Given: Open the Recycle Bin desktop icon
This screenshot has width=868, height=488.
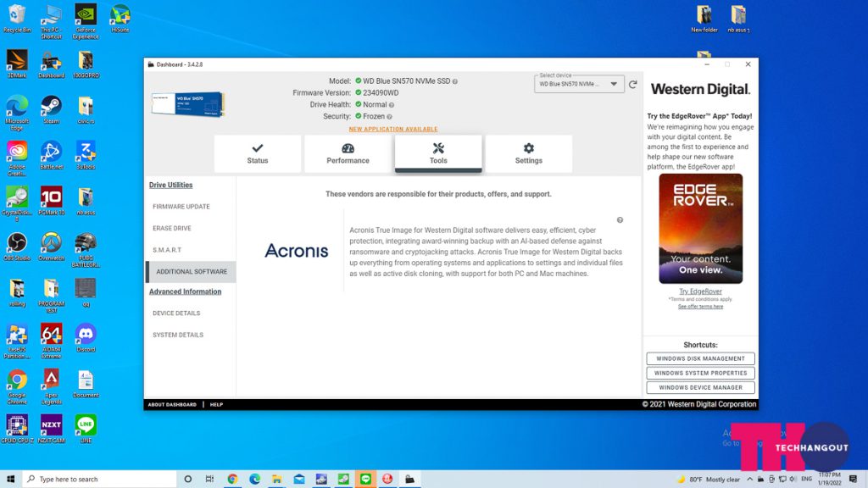Looking at the screenshot, I should tap(17, 19).
